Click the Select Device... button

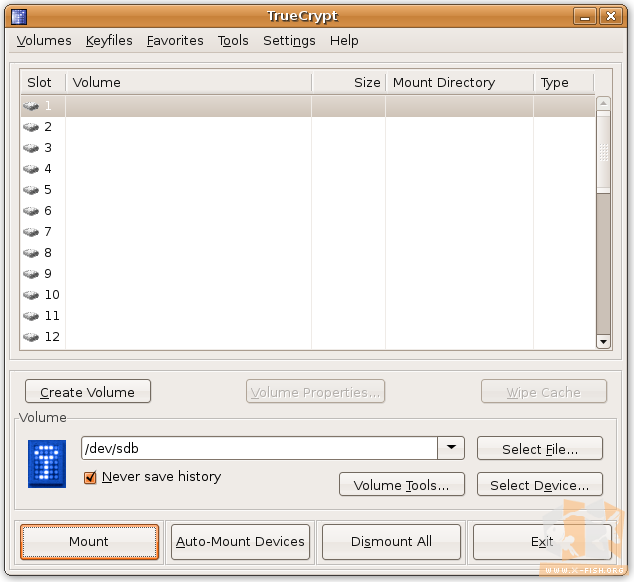540,485
